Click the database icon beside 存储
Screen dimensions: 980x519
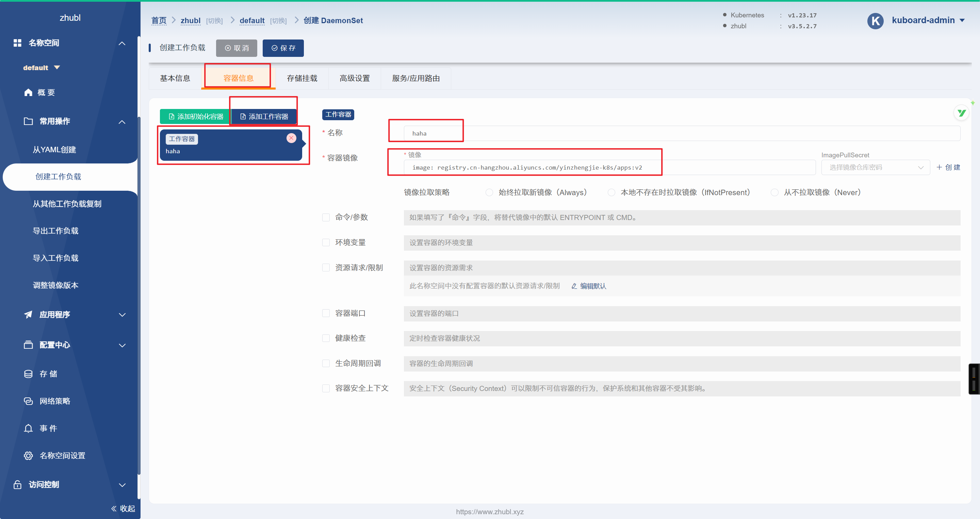[28, 374]
